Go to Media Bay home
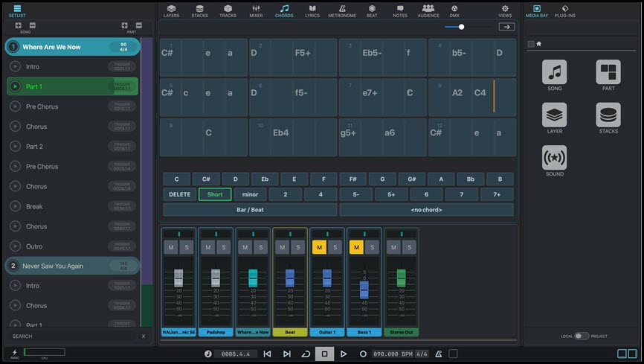 (539, 44)
